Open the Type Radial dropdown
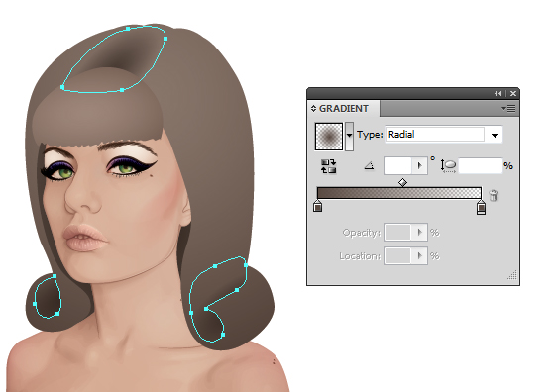 point(444,135)
